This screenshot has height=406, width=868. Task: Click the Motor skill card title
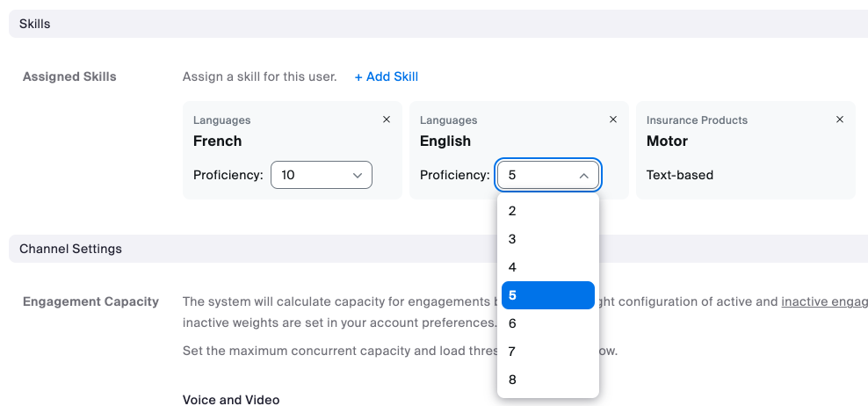pyautogui.click(x=667, y=141)
